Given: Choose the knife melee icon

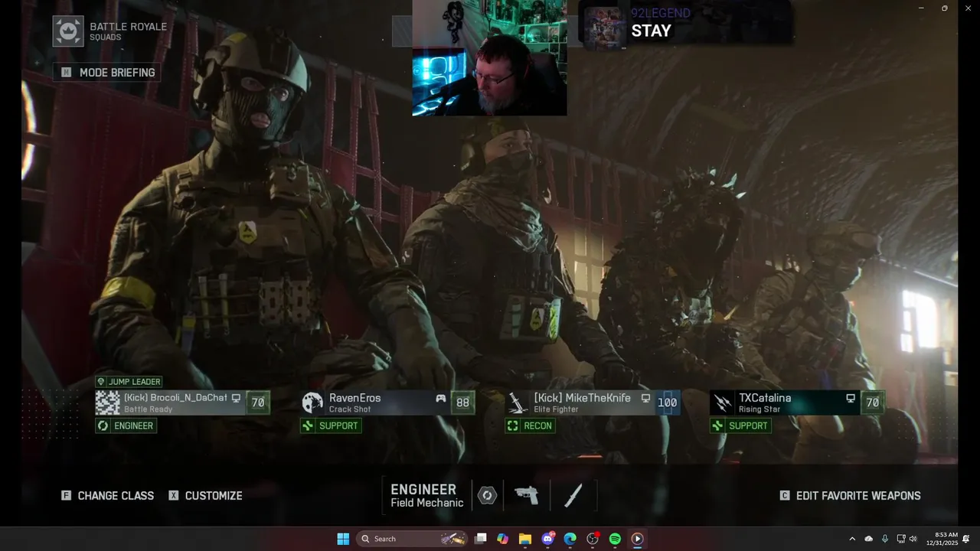Looking at the screenshot, I should click(573, 496).
